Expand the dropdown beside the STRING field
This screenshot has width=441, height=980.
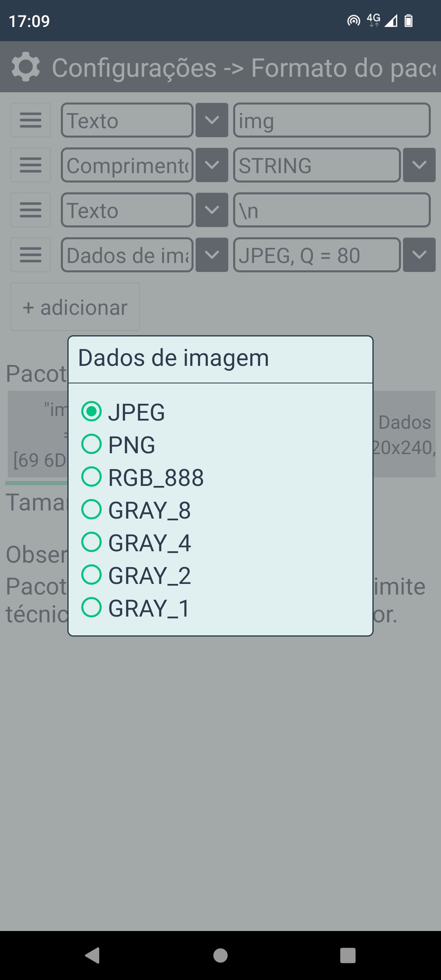(x=419, y=165)
